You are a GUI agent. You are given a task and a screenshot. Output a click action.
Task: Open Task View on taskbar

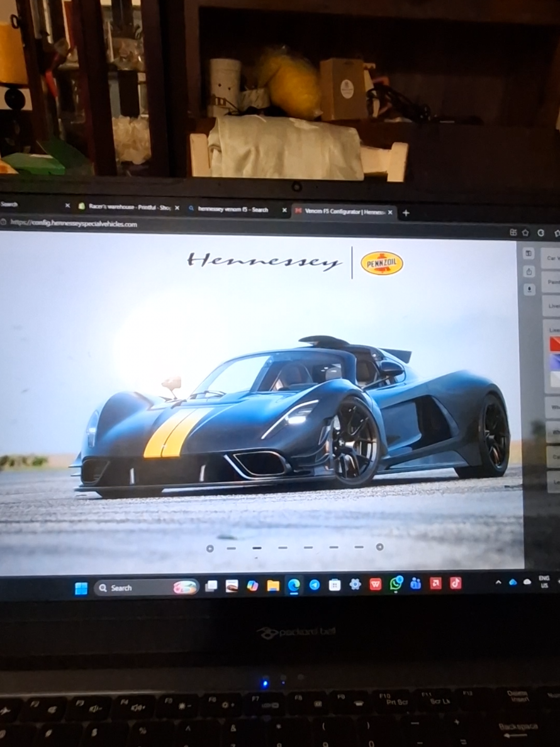click(211, 586)
